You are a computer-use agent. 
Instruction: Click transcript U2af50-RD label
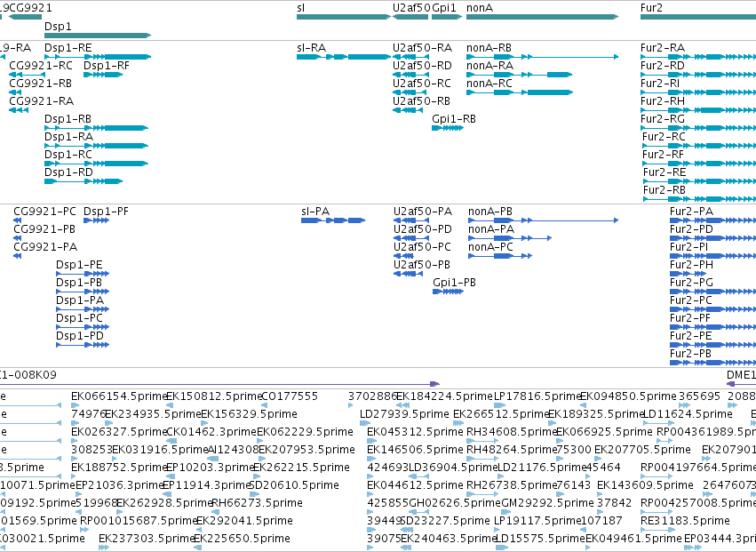pyautogui.click(x=422, y=66)
